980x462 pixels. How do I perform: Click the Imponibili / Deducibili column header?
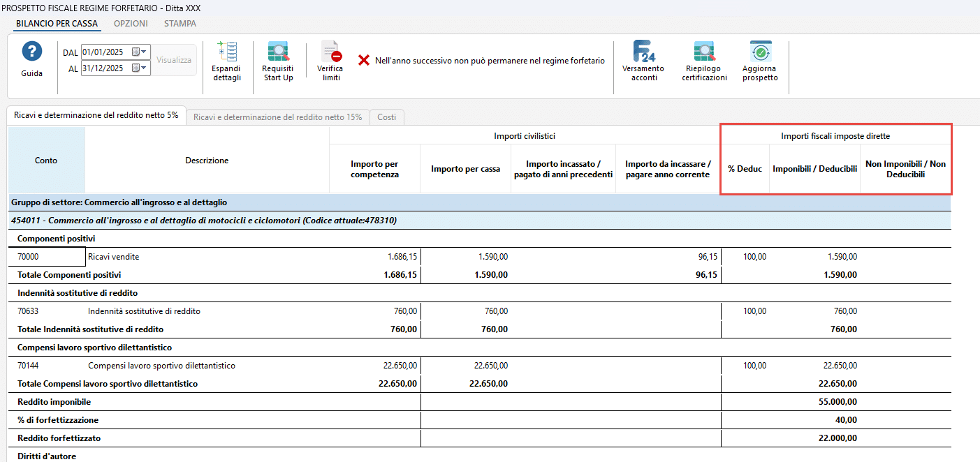pos(815,169)
